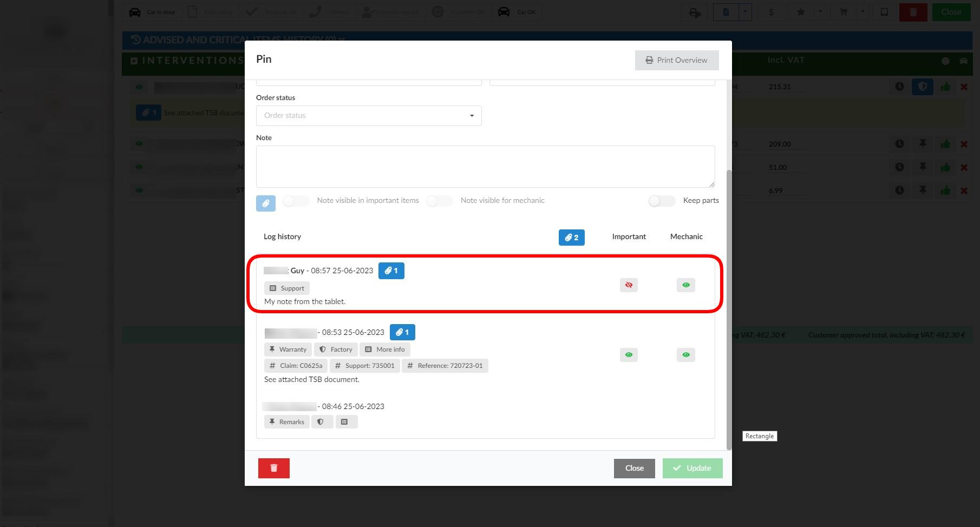Open attachment badge on the 08:53 entry
The width and height of the screenshot is (980, 527).
tap(402, 332)
